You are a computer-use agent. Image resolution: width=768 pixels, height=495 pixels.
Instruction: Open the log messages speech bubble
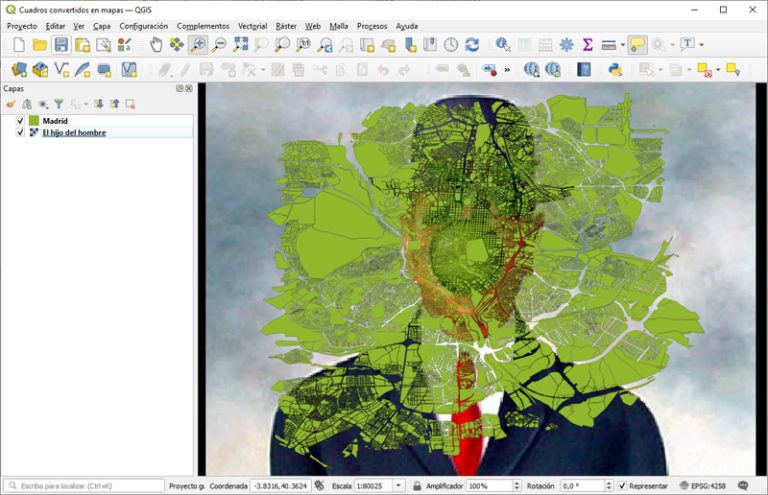(743, 486)
